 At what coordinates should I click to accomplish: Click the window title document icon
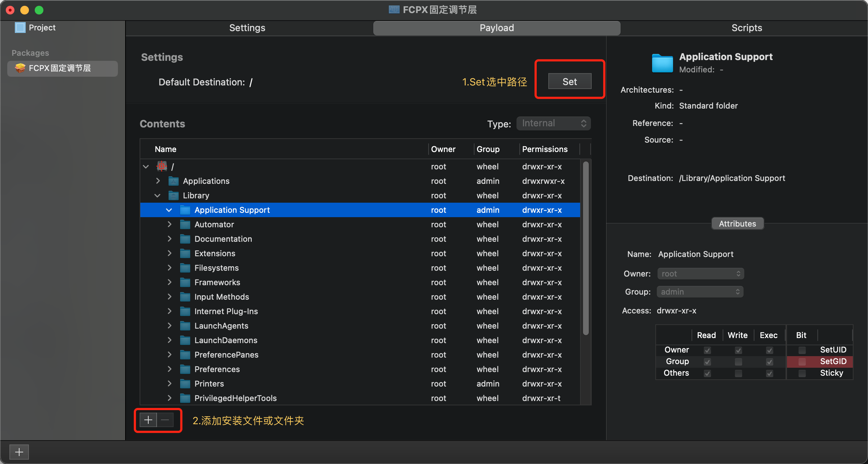coord(394,9)
